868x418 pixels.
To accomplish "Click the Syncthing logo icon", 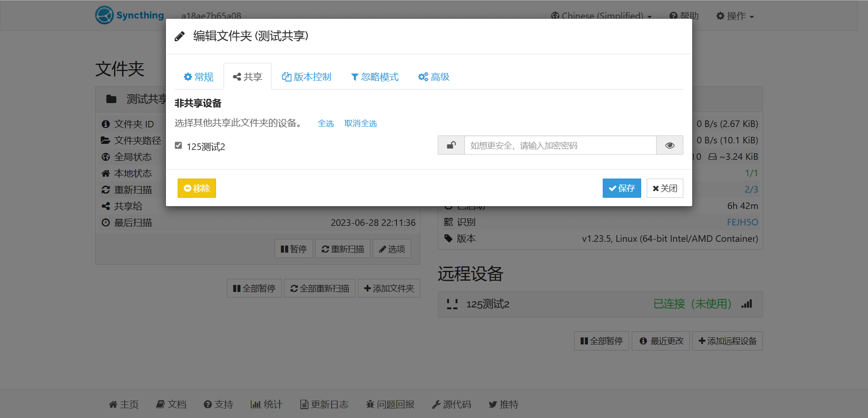I will 105,15.
